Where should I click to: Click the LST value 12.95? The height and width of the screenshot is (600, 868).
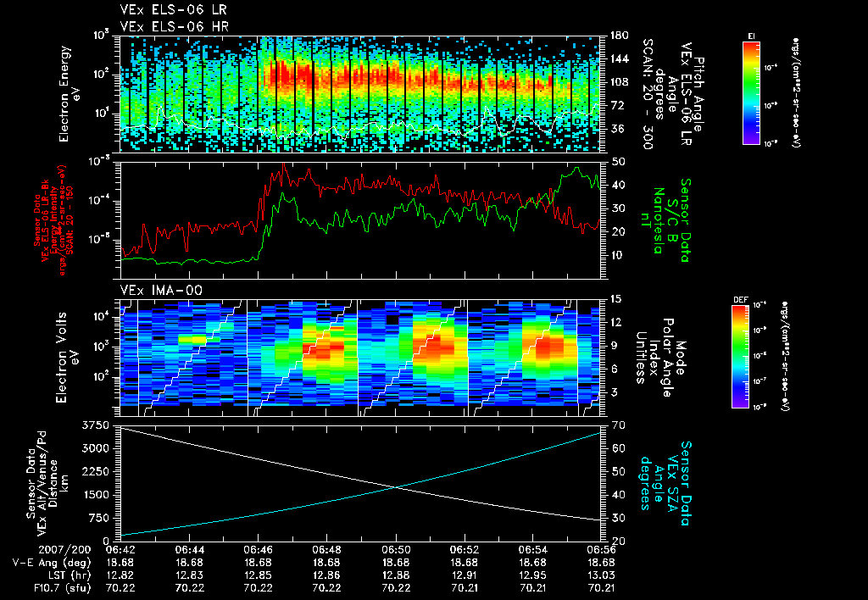pos(533,575)
